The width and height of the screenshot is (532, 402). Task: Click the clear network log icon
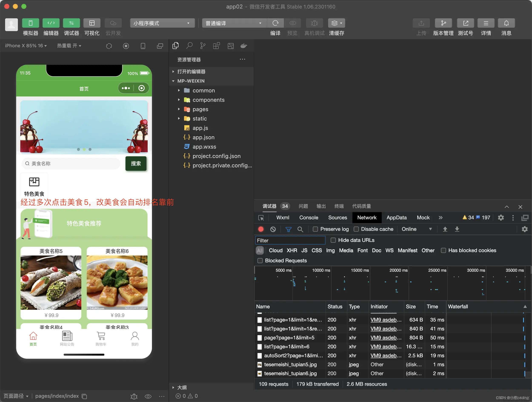pyautogui.click(x=273, y=229)
